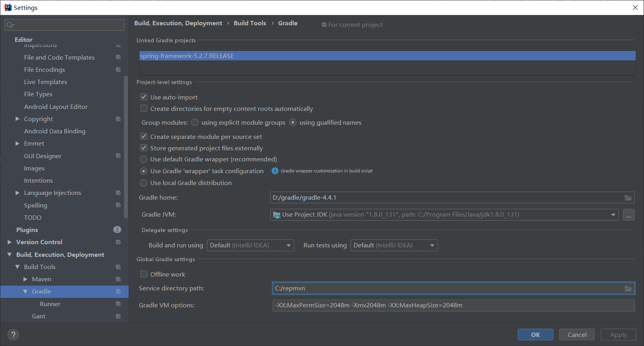Select using explicit module groups radio
This screenshot has height=346, width=644.
[x=195, y=122]
